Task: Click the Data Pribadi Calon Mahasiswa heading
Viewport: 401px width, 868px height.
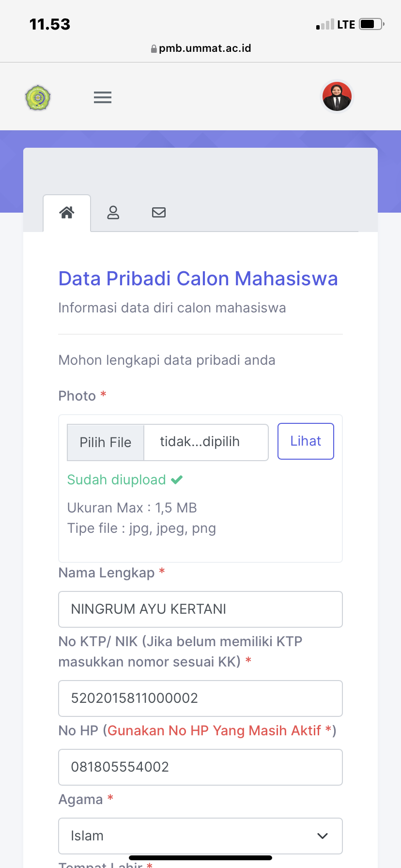Action: click(x=198, y=279)
